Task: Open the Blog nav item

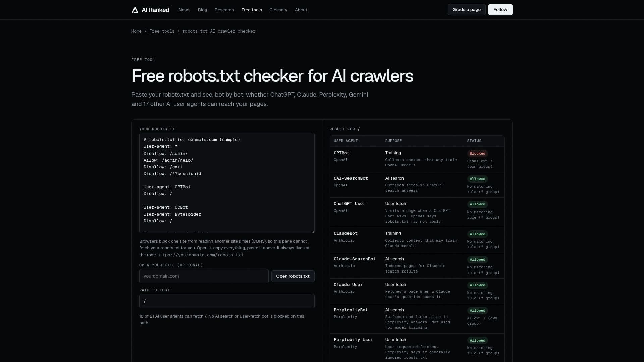Action: [x=203, y=10]
